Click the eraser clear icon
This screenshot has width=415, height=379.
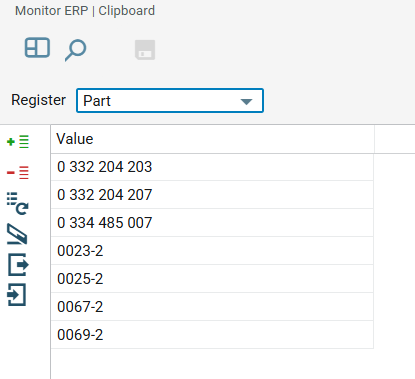pos(17,234)
